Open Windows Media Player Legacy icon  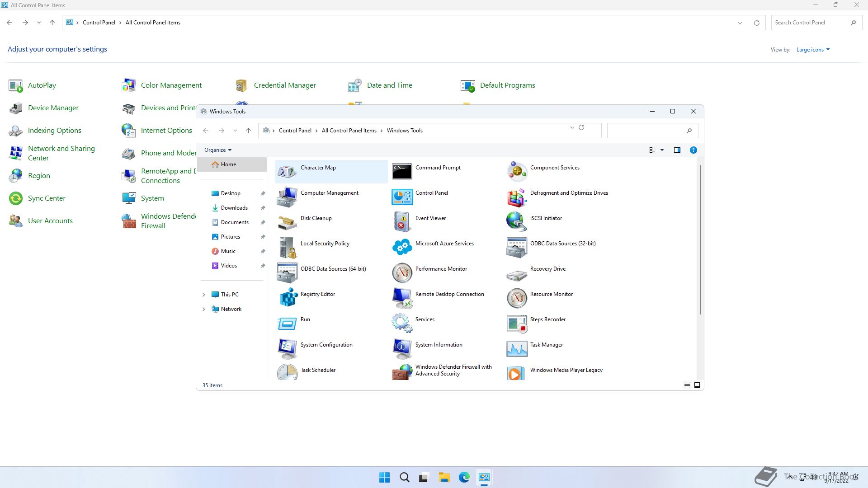coord(517,372)
